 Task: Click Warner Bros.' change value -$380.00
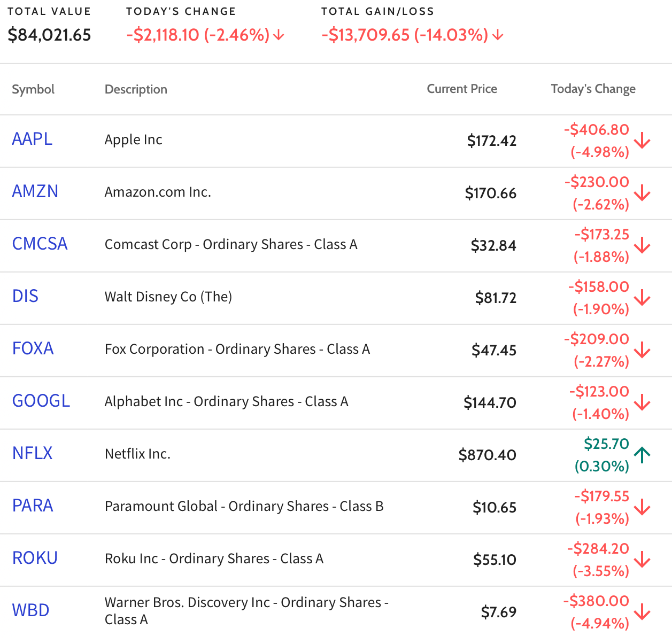(x=596, y=601)
